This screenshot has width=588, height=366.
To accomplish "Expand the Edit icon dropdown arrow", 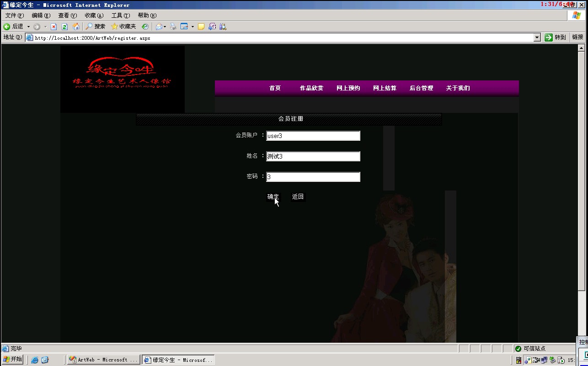I will (x=192, y=27).
